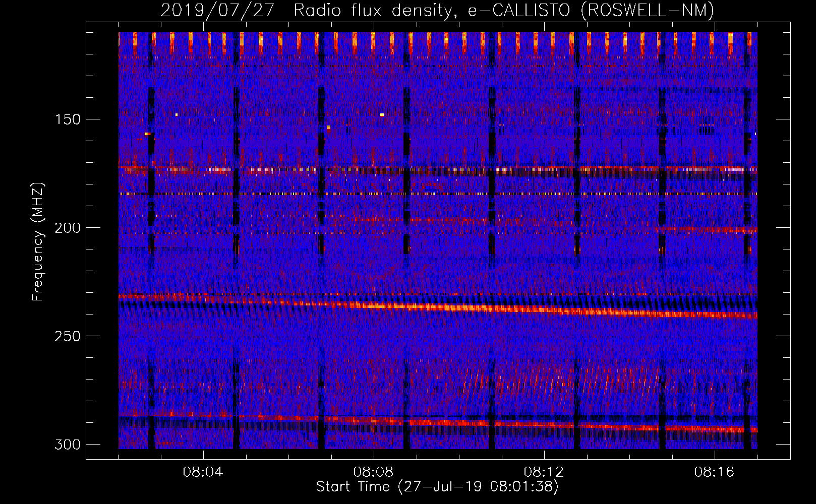Viewport: 816px width, 504px height.
Task: Click the 08:12 time tick label
Action: [544, 472]
